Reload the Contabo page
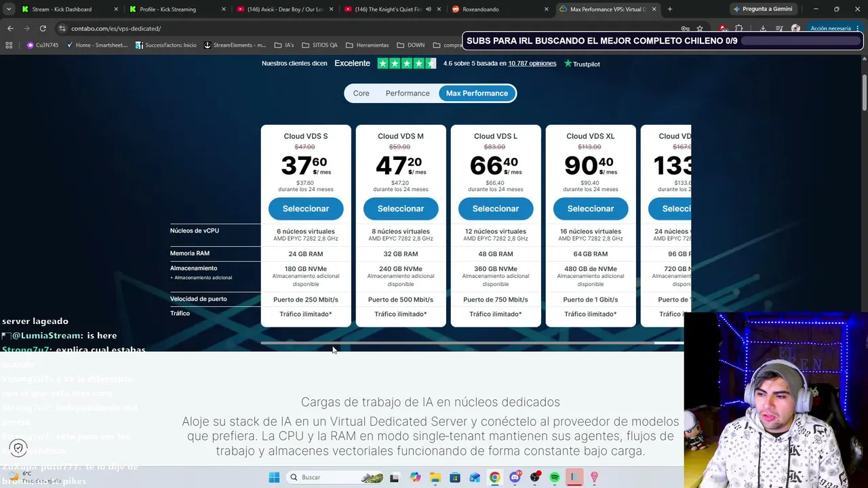The image size is (868, 488). click(43, 28)
